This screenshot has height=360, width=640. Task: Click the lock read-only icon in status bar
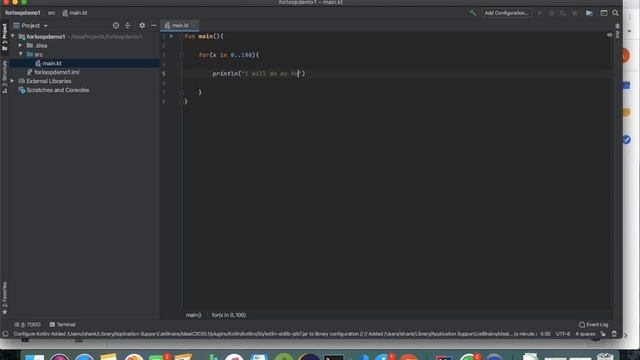[603, 334]
